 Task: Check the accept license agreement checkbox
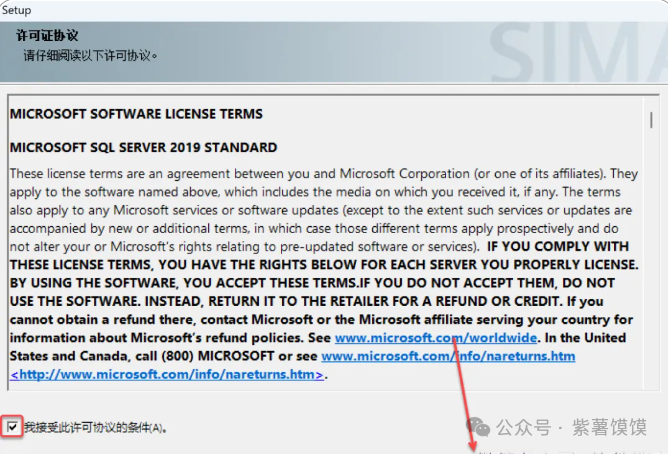(12, 427)
